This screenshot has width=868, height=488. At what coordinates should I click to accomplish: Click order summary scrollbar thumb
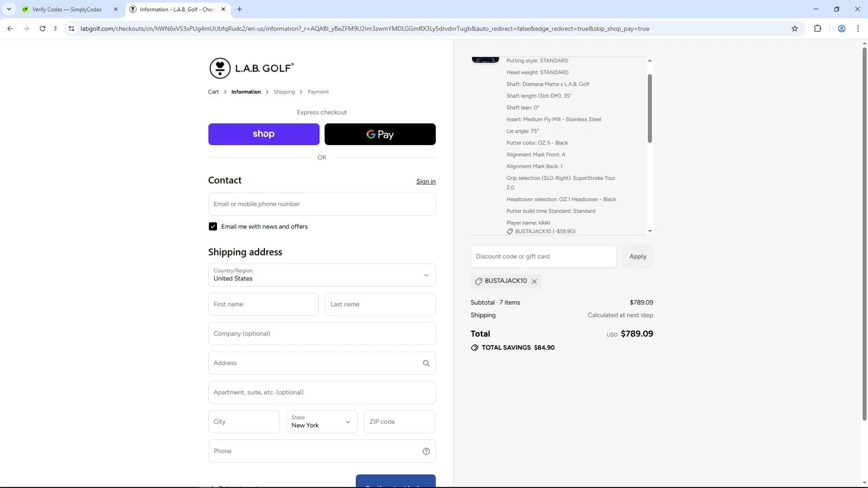click(x=650, y=108)
